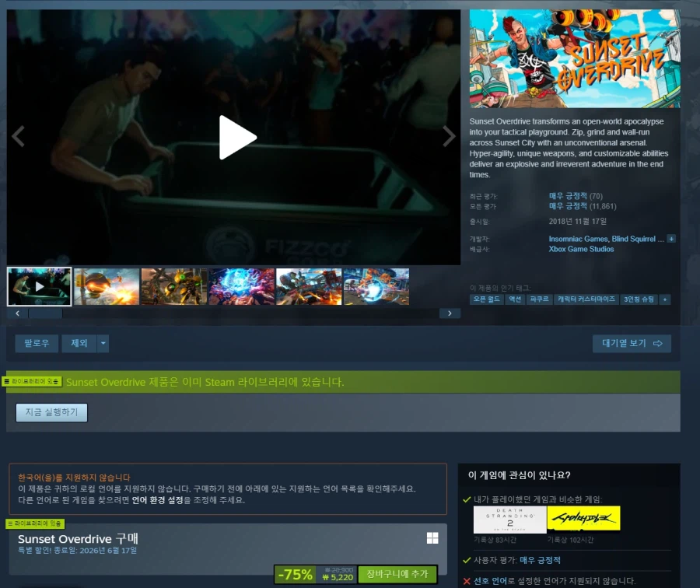Select the 파쿠르 tag
700x588 pixels.
539,299
